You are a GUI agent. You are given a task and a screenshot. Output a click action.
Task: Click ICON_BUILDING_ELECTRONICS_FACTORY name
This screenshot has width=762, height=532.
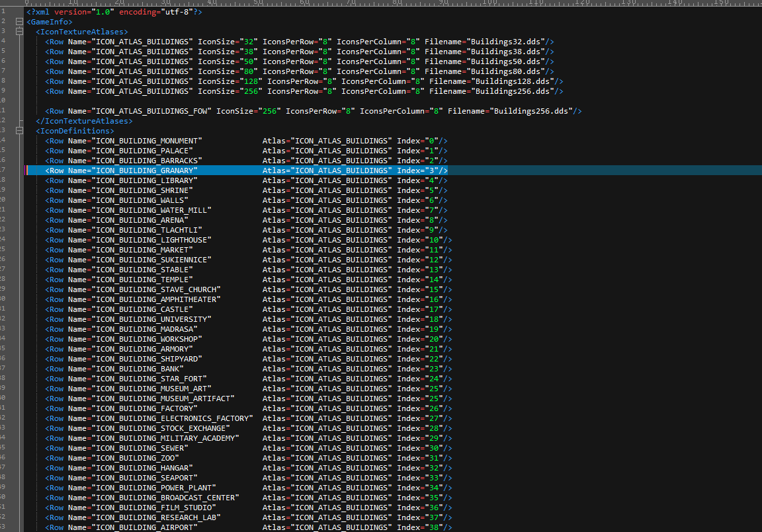pyautogui.click(x=173, y=418)
